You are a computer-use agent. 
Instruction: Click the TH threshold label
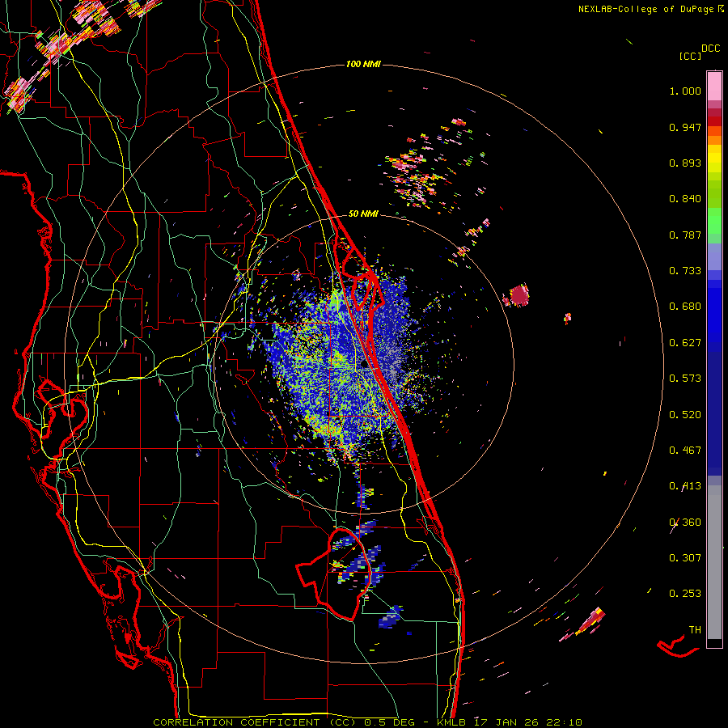tap(695, 630)
